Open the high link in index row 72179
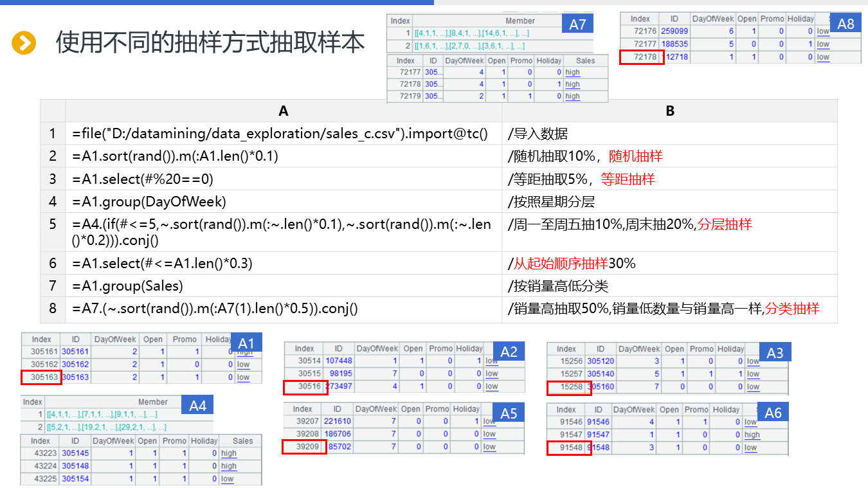This screenshot has height=488, width=868. coord(572,96)
